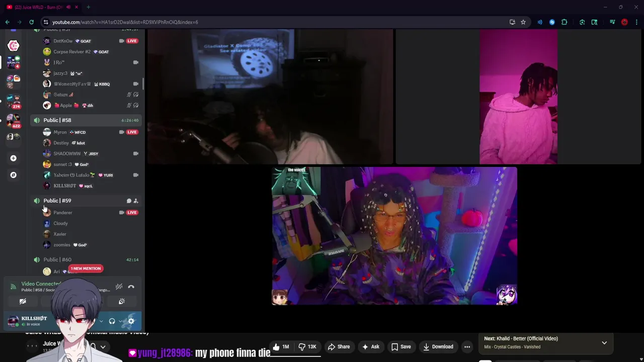
Task: Open the server folder with the 4 badge
Action: pyautogui.click(x=13, y=62)
